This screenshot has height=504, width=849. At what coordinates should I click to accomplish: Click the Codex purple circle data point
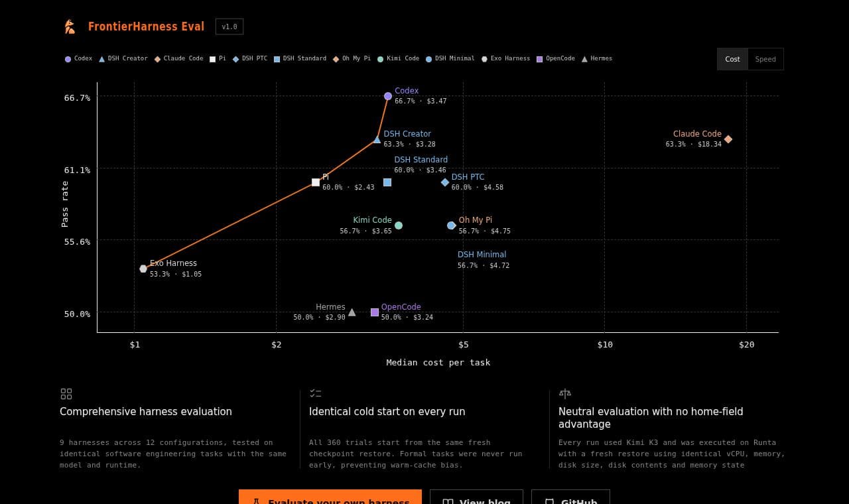[x=388, y=96]
